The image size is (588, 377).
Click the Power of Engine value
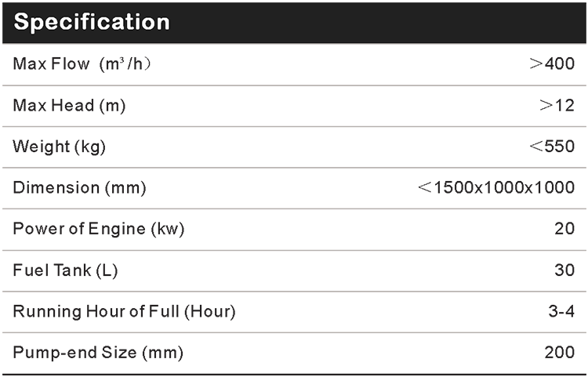[x=564, y=229]
